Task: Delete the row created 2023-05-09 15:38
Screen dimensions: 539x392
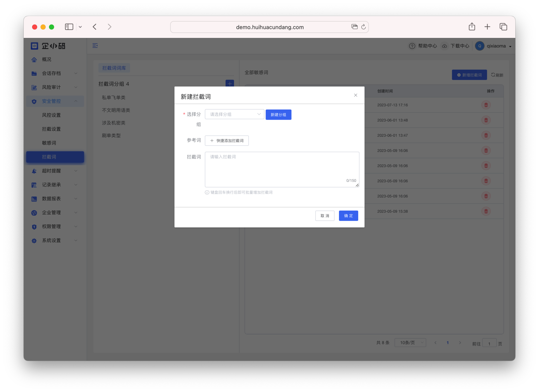Action: 486,211
